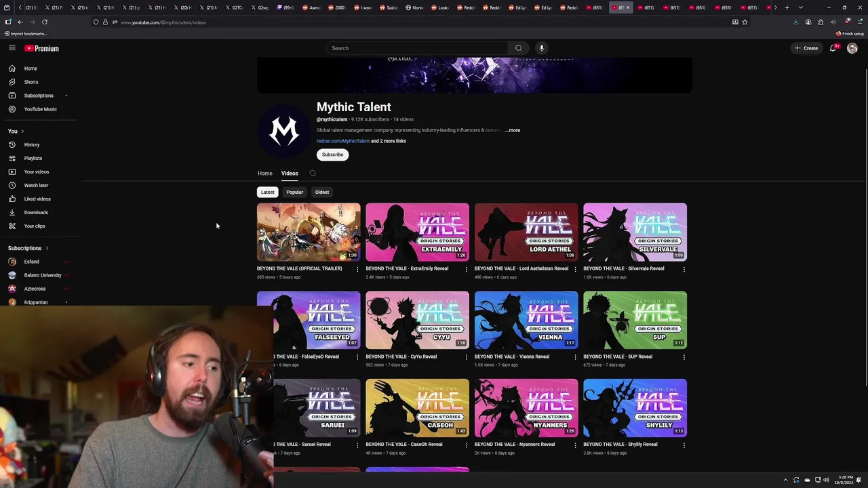Open the account avatar menu
This screenshot has width=868, height=488.
(x=852, y=48)
